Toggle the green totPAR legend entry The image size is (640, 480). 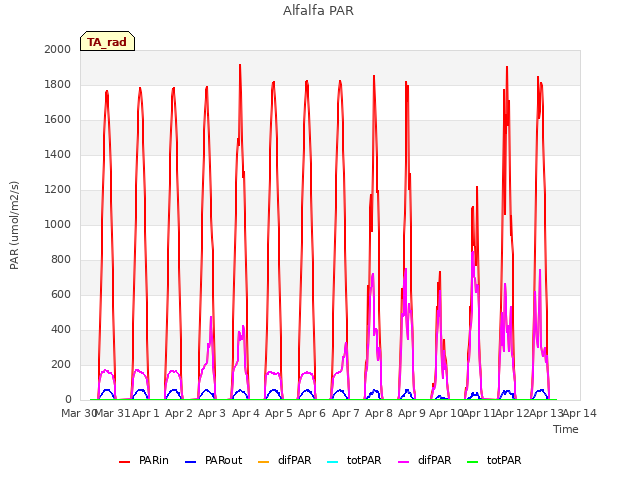[494, 460]
